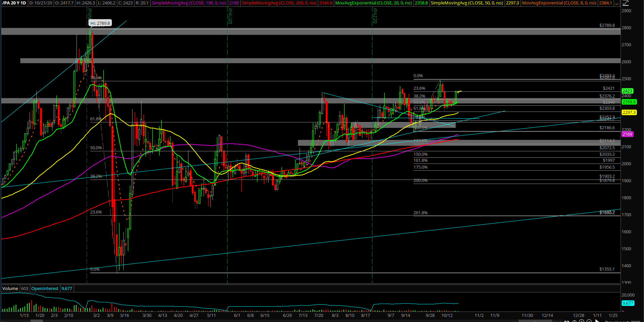Select the 23.6% Fibonacci label near $2421

click(419, 88)
